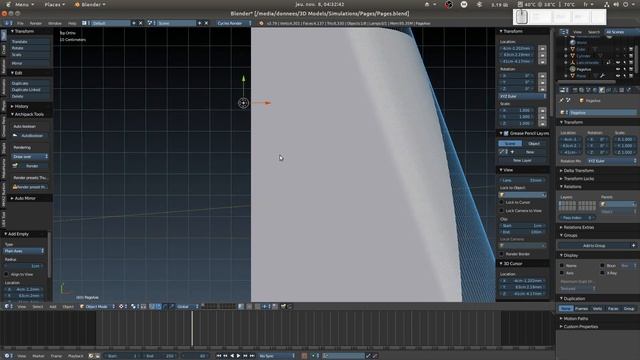The width and height of the screenshot is (640, 360).
Task: Click the World icon in outliner
Action: click(x=572, y=42)
